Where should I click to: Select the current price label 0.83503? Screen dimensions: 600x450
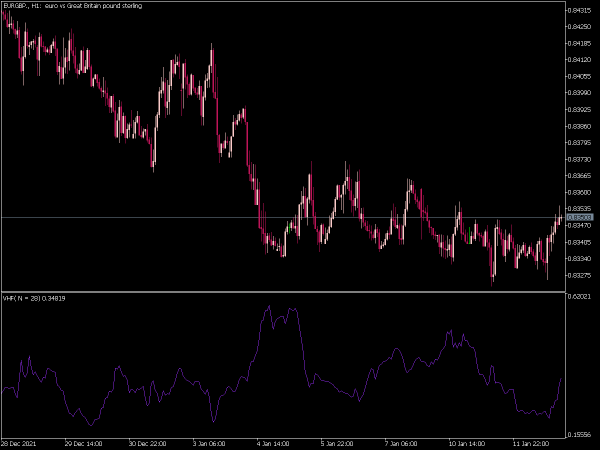tap(580, 217)
